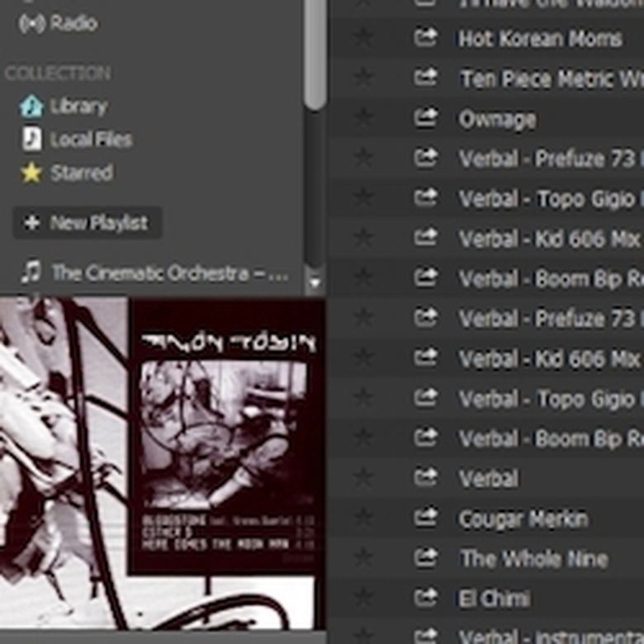Click share icon for Hot Korean Moms
This screenshot has height=644, width=644.
(425, 38)
